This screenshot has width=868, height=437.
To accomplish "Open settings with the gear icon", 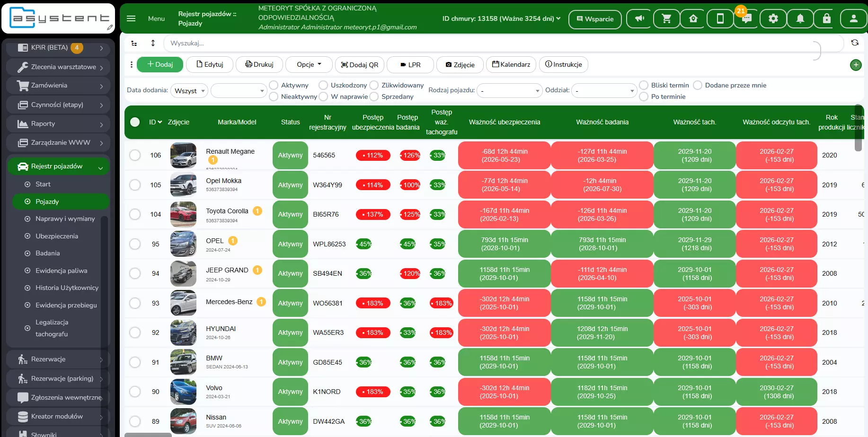I will (773, 19).
